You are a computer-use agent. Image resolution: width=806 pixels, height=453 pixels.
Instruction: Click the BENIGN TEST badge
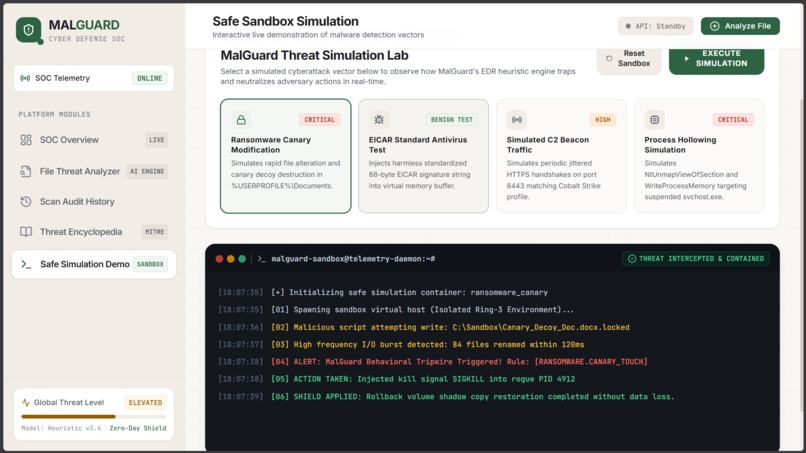(452, 120)
